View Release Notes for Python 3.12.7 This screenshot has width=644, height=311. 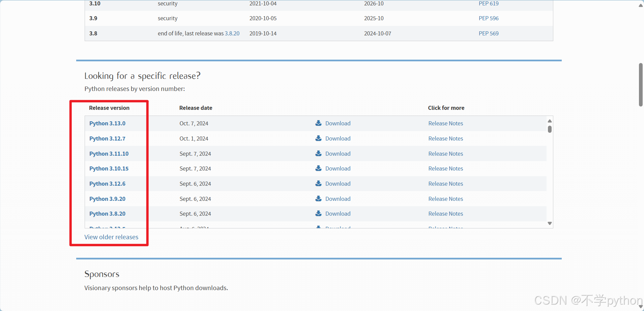point(446,138)
